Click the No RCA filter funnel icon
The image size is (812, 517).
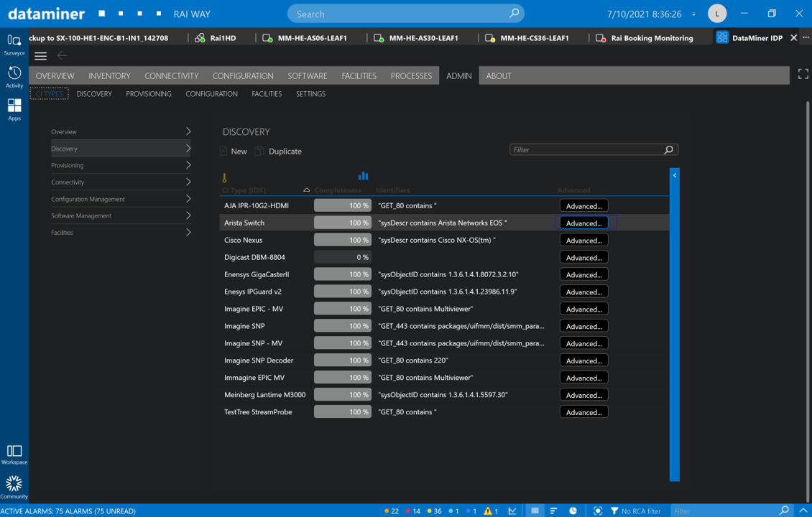click(614, 511)
